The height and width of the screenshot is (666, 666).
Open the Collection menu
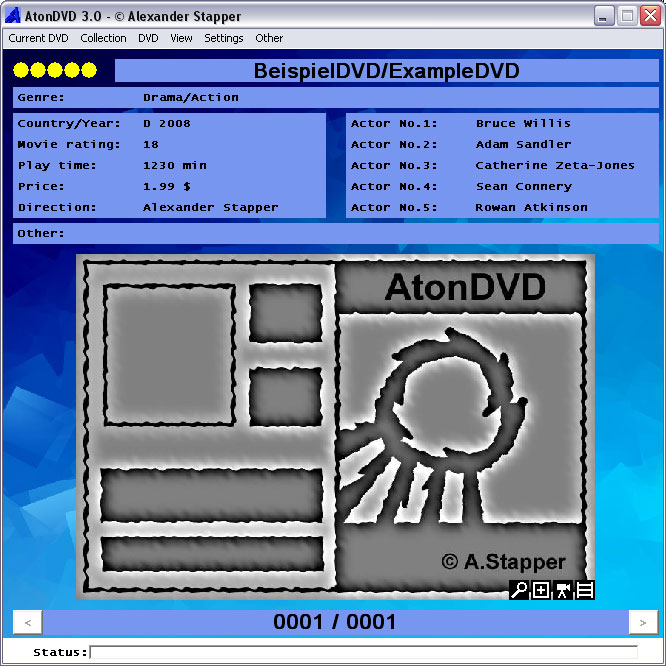[103, 38]
